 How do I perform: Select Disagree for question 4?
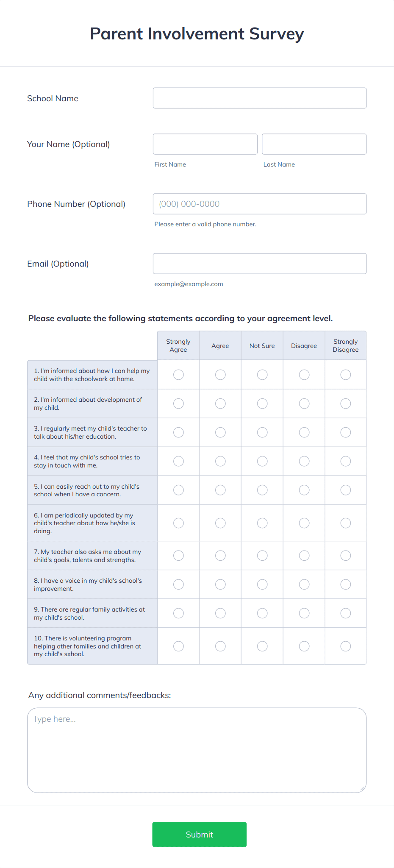(304, 461)
